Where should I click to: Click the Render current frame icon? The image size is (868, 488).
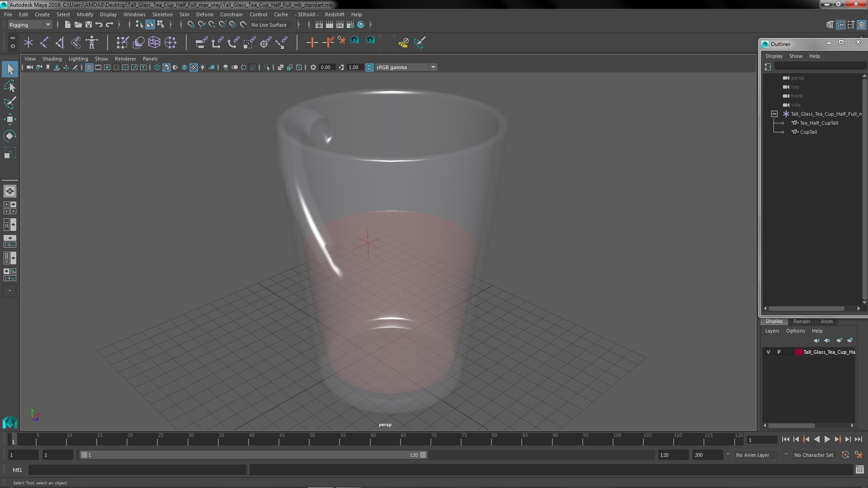pos(330,25)
